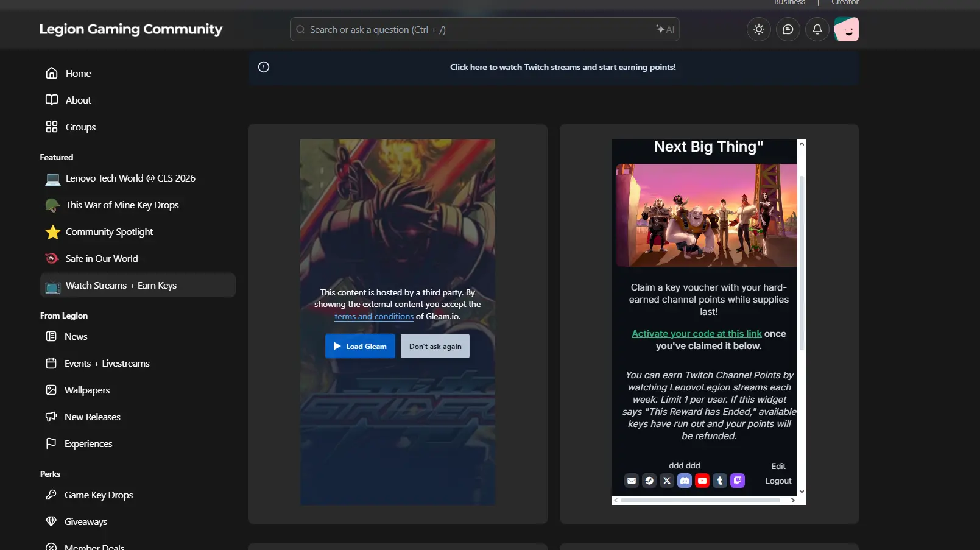Click the laptop icon for Lenovo Tech World

[53, 179]
